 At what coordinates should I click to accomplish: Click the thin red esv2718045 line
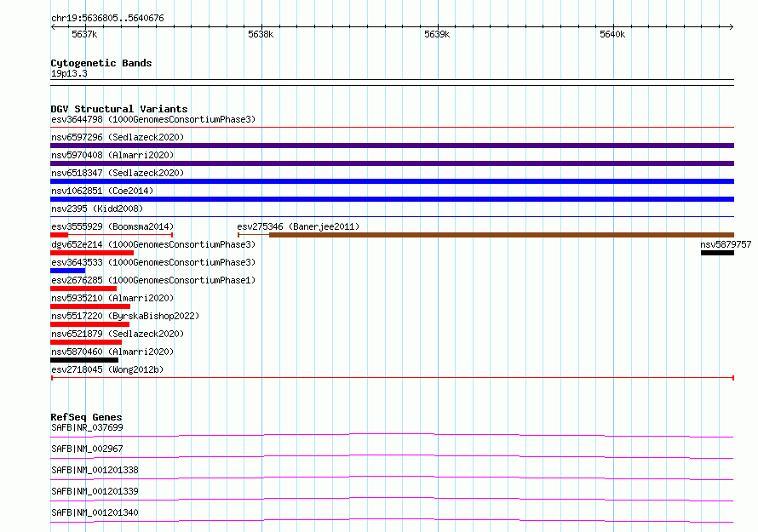392,378
